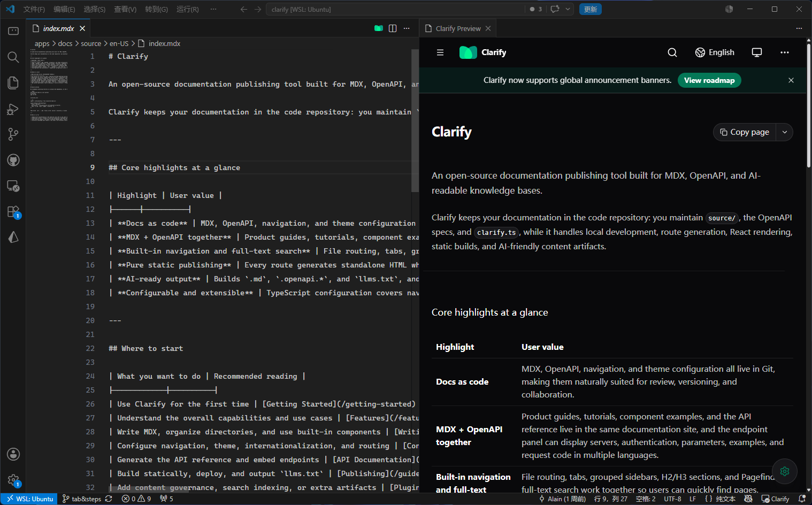Open the hamburger menu in Clarify preview
Viewport: 812px width, 505px height.
pyautogui.click(x=440, y=52)
